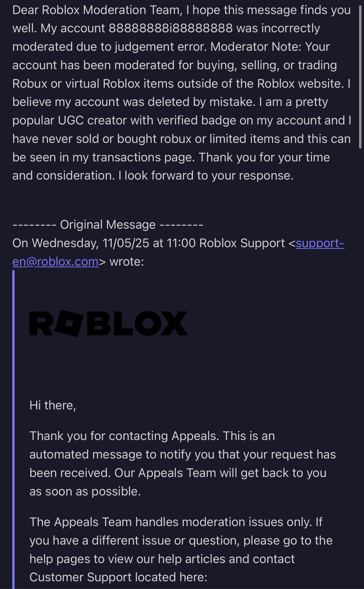The height and width of the screenshot is (589, 364).
Task: Click the date 'Wednesday, 11/05/25'
Action: 90,243
